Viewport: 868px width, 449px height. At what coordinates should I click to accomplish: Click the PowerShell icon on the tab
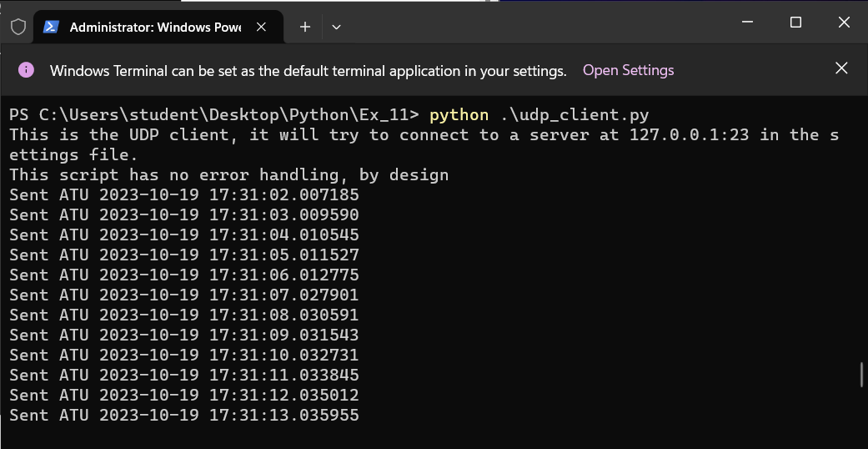(x=51, y=27)
